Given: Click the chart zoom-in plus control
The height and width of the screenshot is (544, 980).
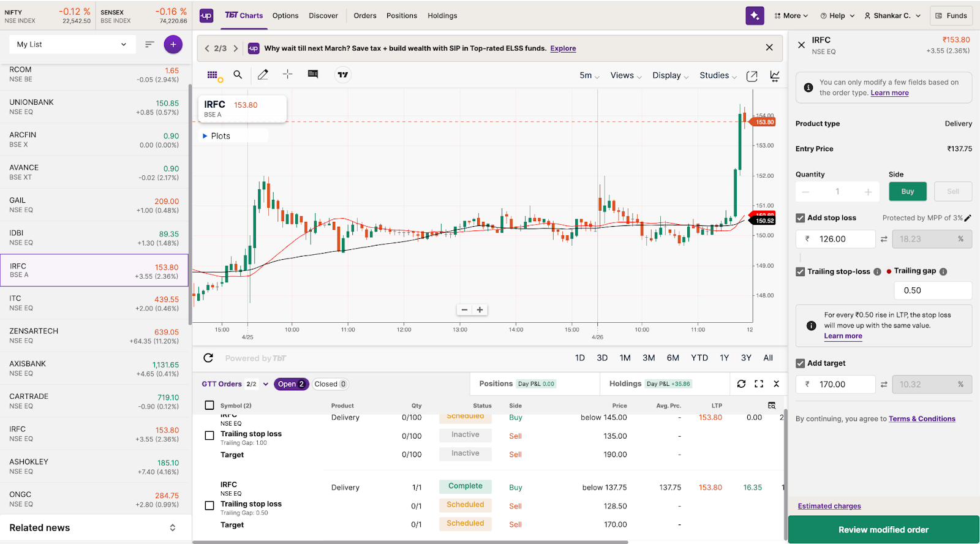Looking at the screenshot, I should (480, 310).
